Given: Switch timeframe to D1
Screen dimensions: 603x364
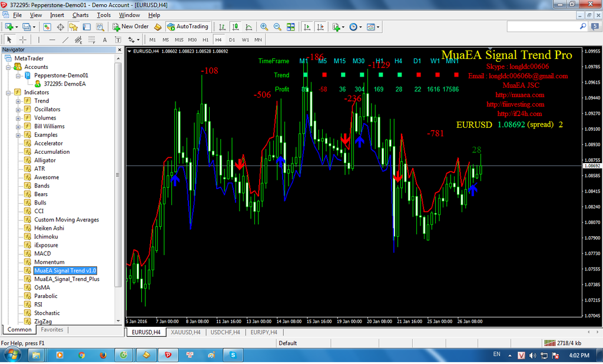Looking at the screenshot, I should click(x=232, y=39).
